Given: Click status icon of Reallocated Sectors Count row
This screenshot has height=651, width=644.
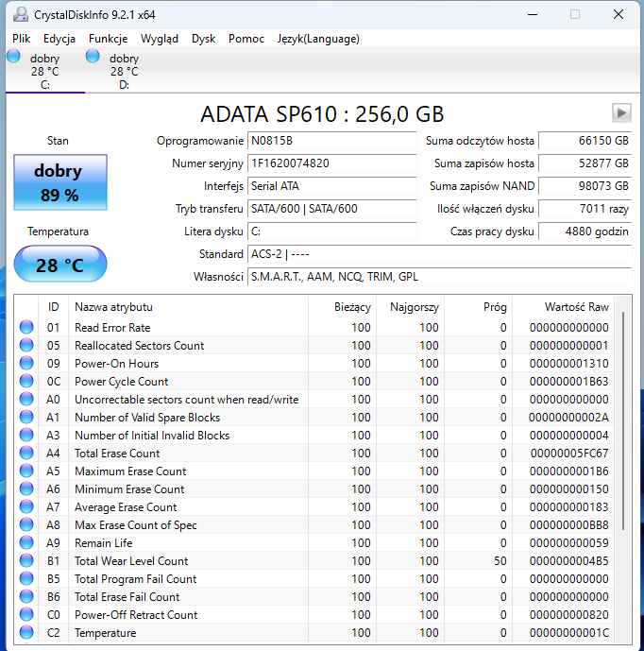Looking at the screenshot, I should (x=26, y=345).
